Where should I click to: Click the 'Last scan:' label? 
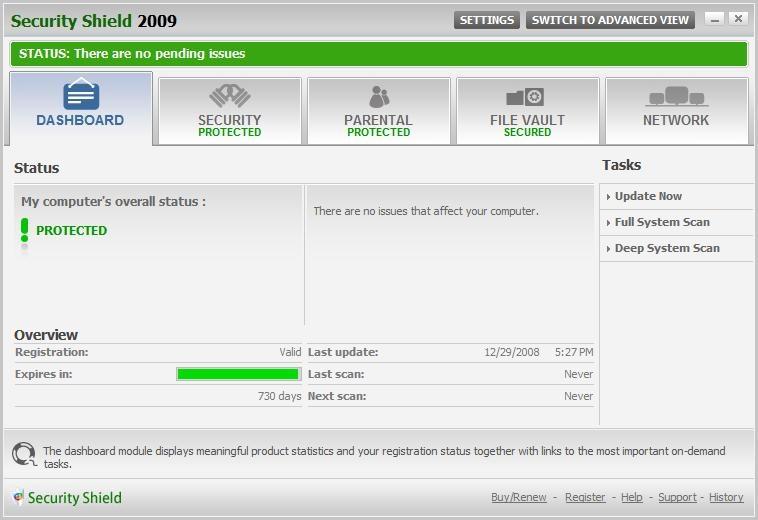tap(336, 375)
